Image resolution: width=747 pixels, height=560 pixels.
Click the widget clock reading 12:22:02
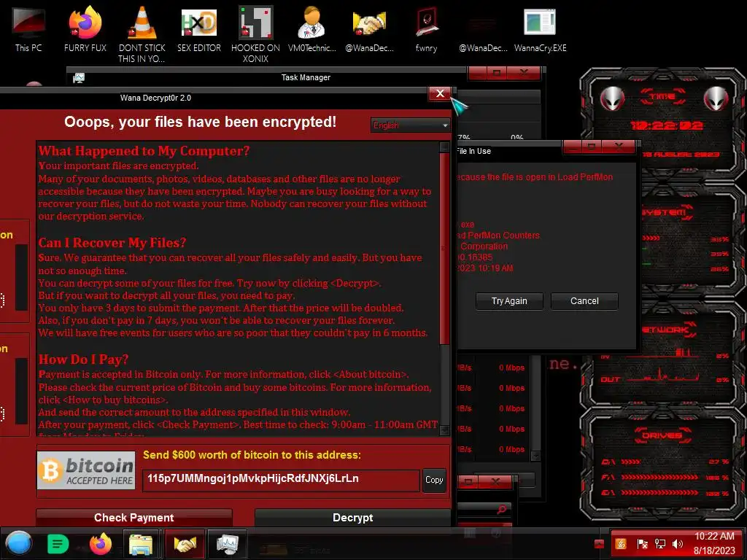coord(667,125)
